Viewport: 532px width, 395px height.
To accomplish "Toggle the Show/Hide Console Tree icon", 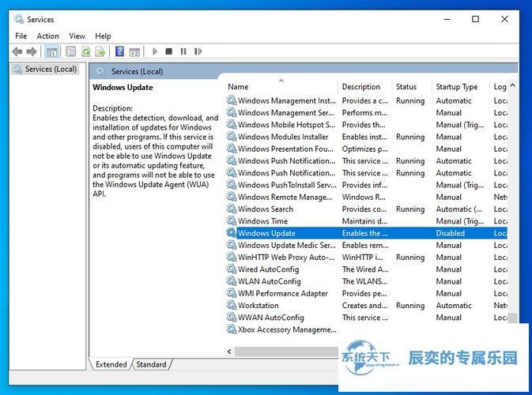I will tap(51, 51).
